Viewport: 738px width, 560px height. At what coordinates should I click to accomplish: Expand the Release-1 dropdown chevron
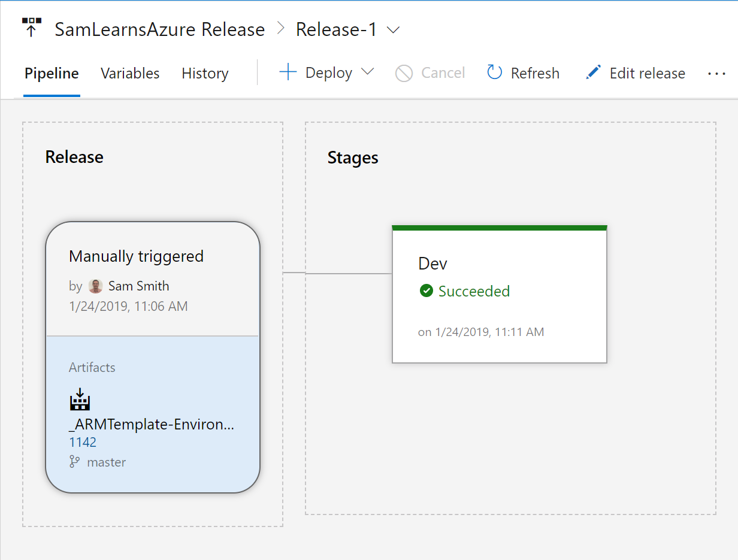394,30
